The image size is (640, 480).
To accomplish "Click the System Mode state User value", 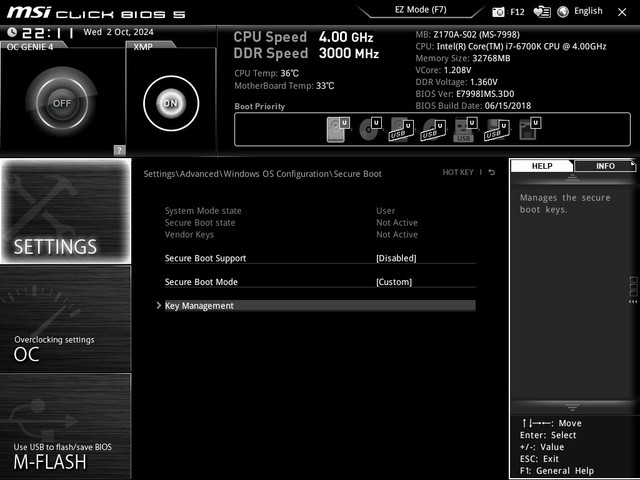I will pyautogui.click(x=385, y=211).
